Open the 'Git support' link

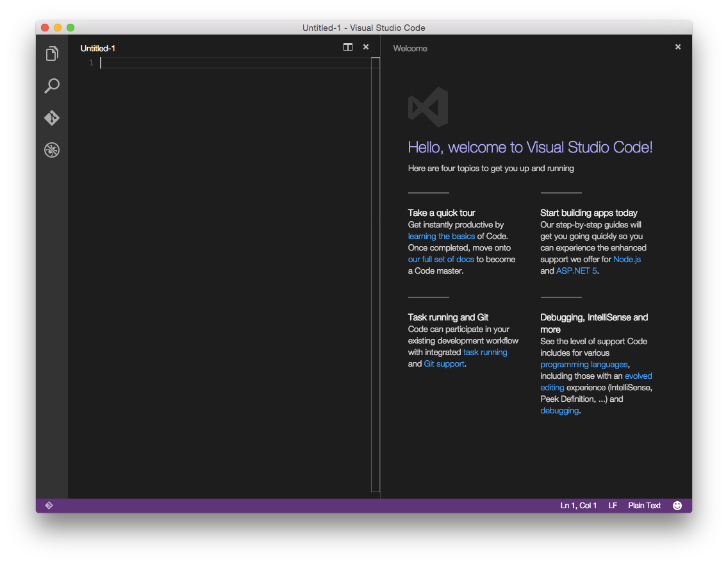coord(444,364)
